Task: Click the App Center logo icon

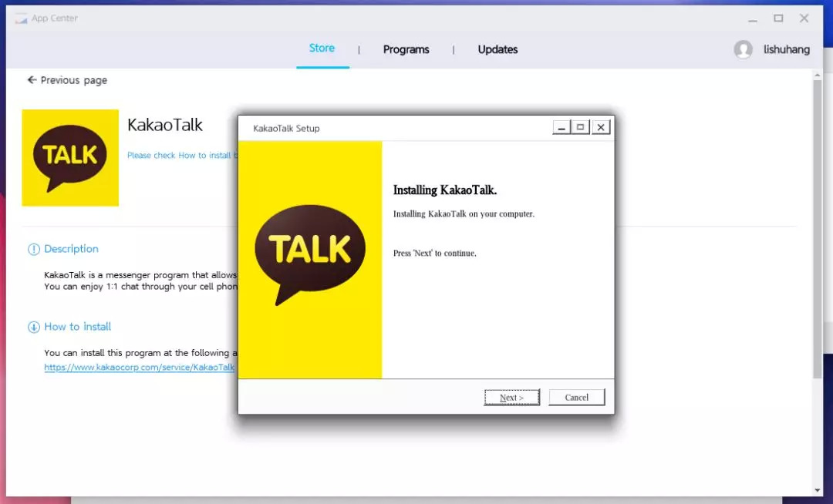Action: click(x=22, y=18)
